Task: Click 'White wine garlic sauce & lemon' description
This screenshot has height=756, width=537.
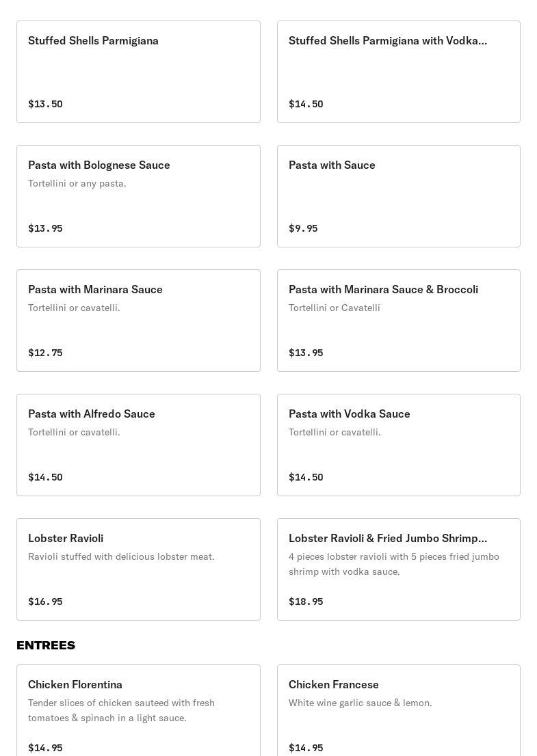Action: (360, 703)
